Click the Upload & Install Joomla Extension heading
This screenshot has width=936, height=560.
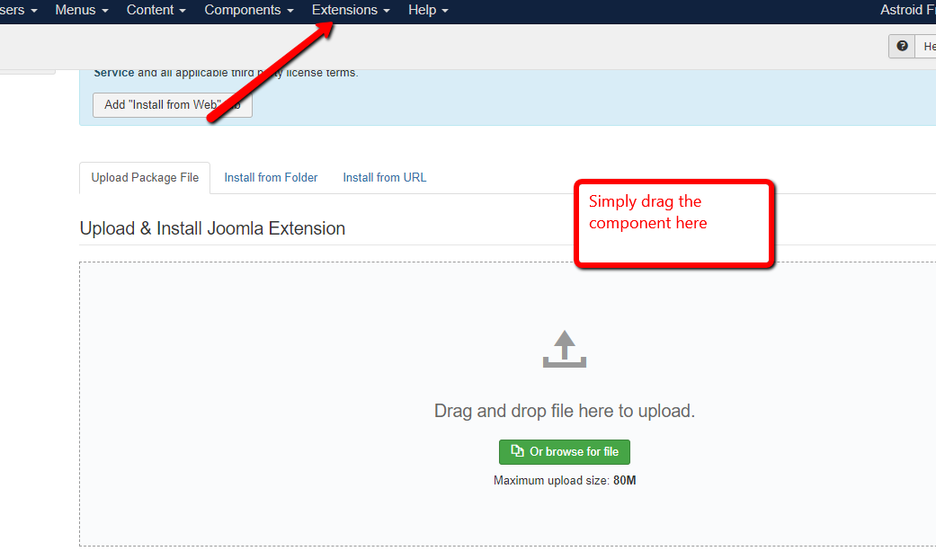point(212,228)
